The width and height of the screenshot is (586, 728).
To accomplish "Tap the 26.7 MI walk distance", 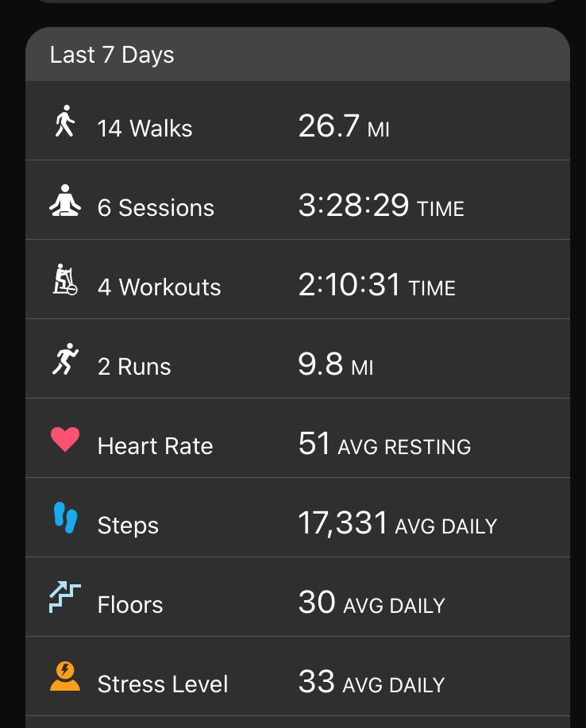I will [344, 126].
